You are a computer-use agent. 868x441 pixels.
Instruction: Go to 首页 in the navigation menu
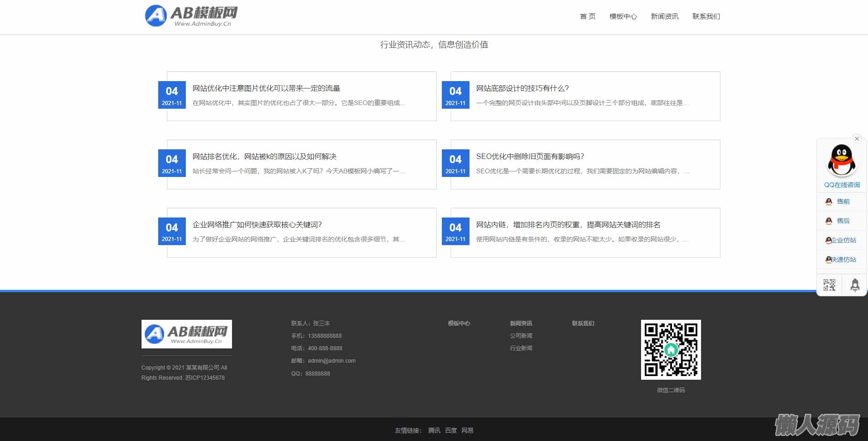coord(587,17)
